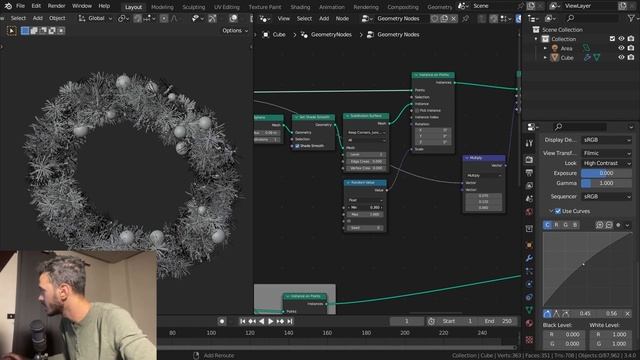640x360 pixels.
Task: Collapse the Collection tree row
Action: tap(536, 39)
